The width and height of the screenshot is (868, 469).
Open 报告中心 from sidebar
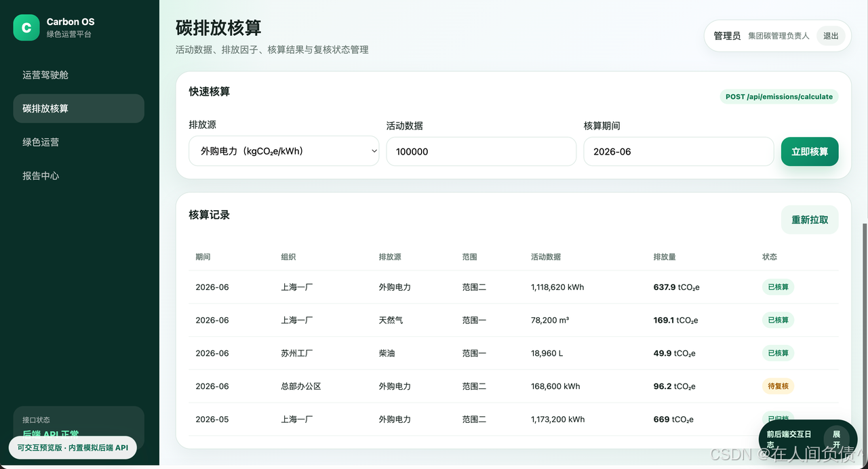[79, 176]
